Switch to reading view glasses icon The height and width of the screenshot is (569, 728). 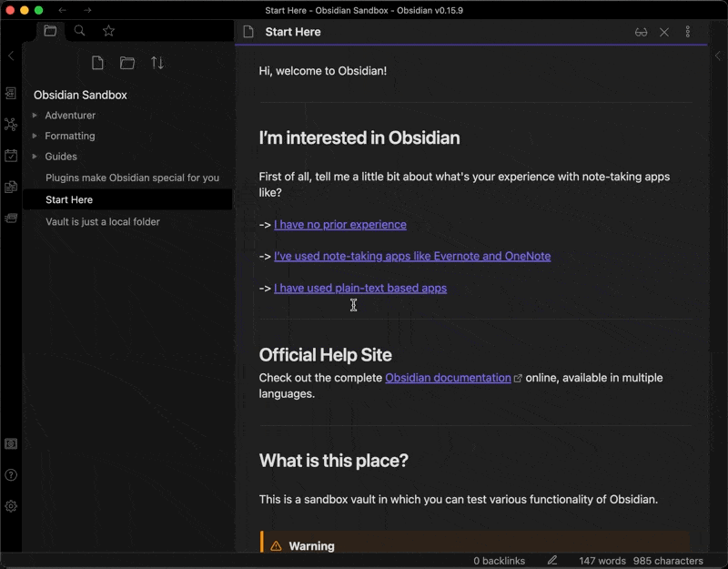pyautogui.click(x=642, y=32)
